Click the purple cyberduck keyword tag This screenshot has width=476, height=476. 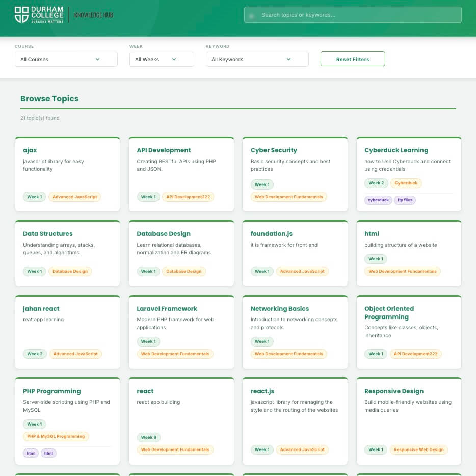(x=378, y=200)
